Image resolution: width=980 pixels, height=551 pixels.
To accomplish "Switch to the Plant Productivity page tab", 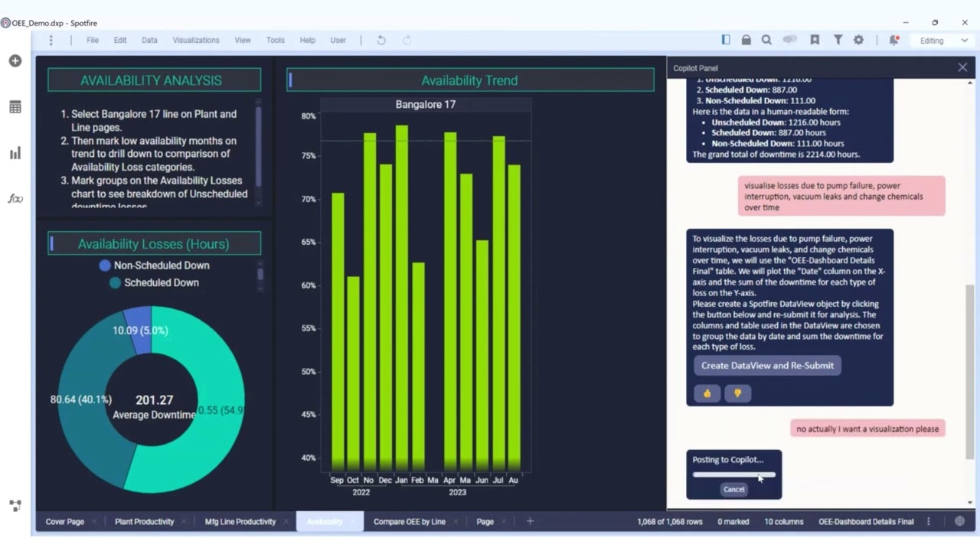I will [144, 521].
